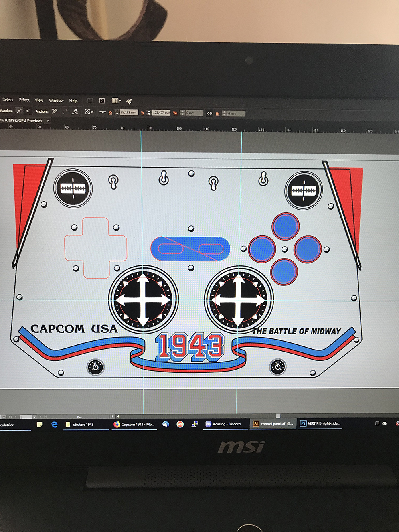Open stickers 1943 folder in taskbar
Screen dimensions: 399x532
point(86,425)
